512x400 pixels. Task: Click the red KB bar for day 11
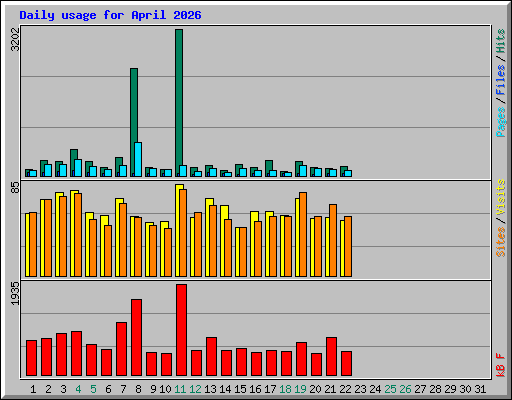181,330
